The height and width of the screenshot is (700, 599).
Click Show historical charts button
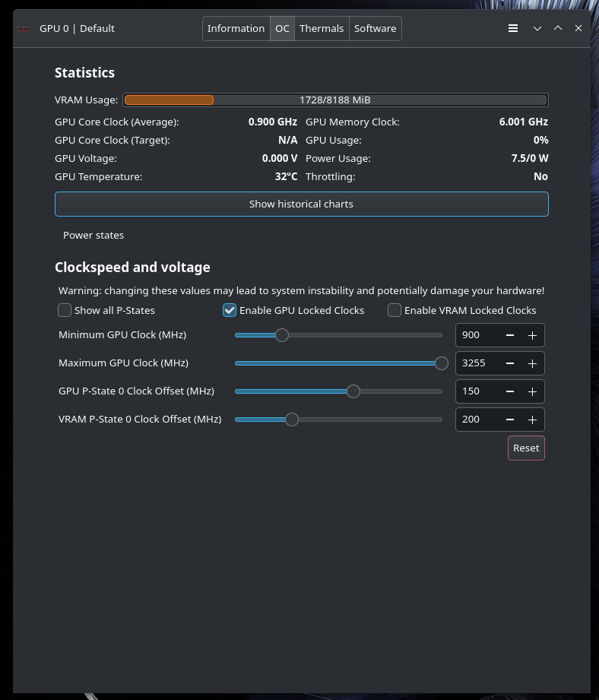click(x=301, y=204)
